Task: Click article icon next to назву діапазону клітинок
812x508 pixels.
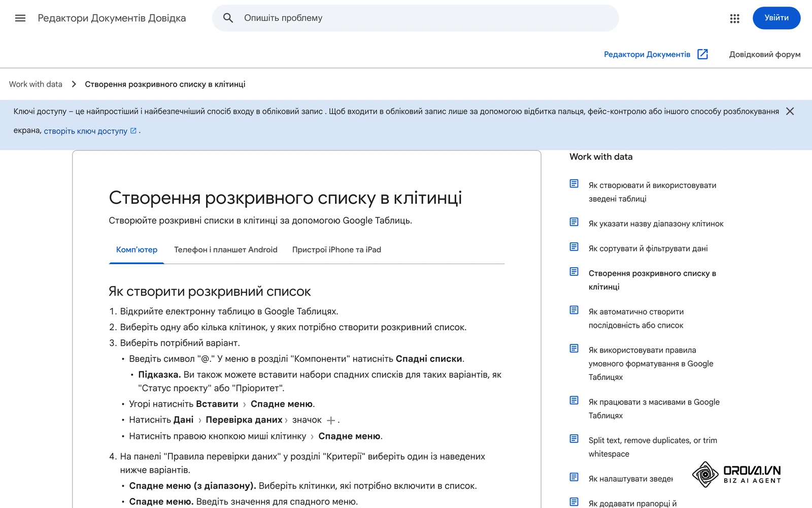Action: pos(574,222)
